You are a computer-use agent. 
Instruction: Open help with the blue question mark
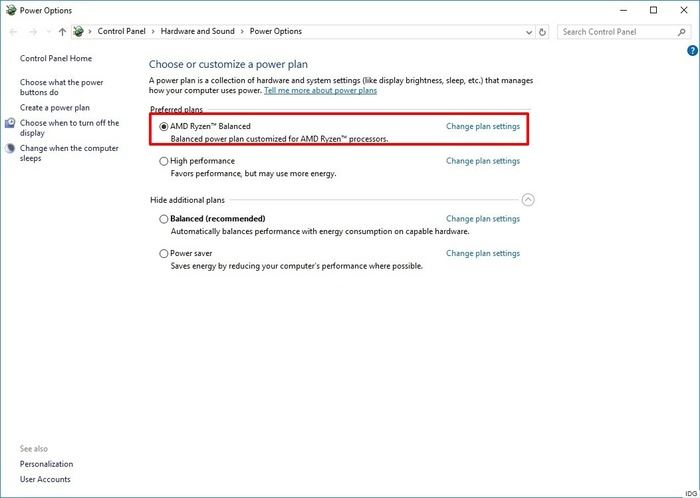(x=692, y=51)
